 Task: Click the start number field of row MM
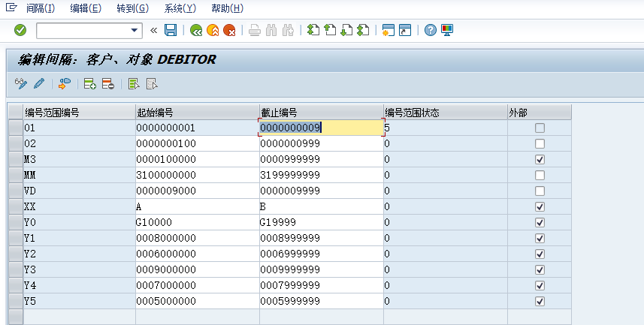point(197,175)
